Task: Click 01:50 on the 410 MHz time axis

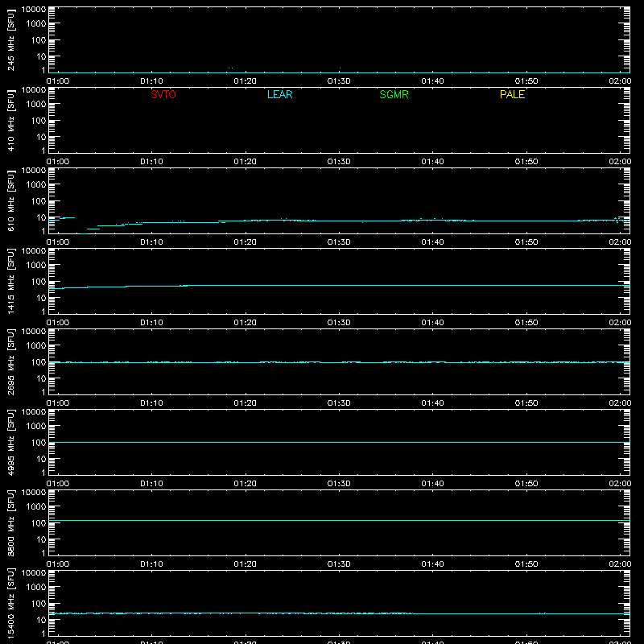Action: 526,162
